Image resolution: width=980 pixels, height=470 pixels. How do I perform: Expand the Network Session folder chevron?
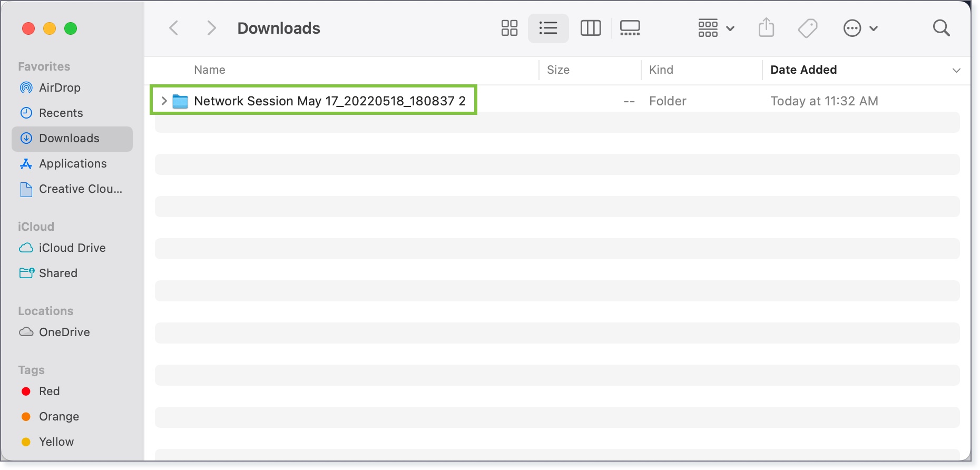click(164, 101)
